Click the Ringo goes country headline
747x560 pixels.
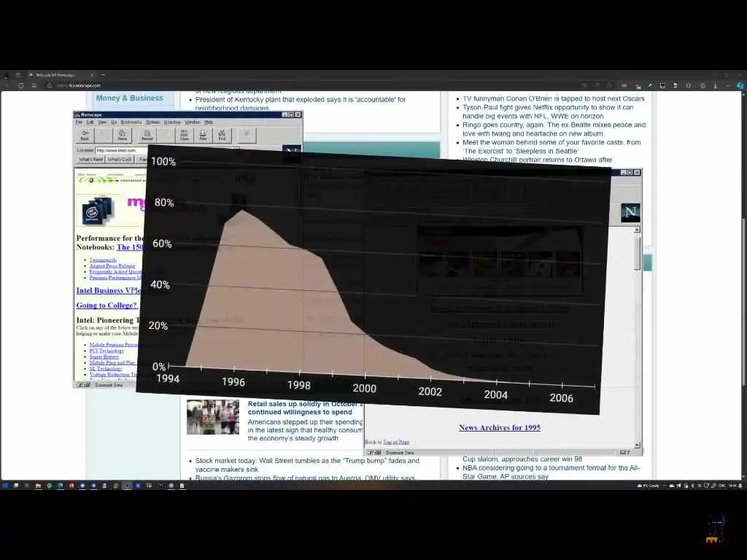tap(554, 129)
